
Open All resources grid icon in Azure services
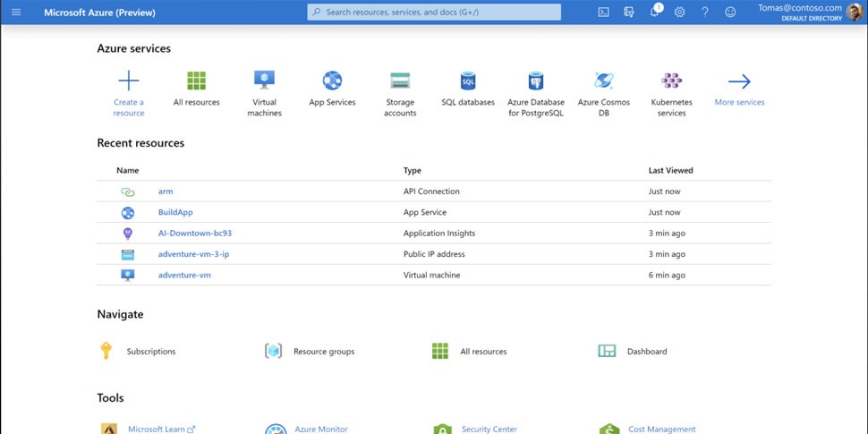point(197,81)
